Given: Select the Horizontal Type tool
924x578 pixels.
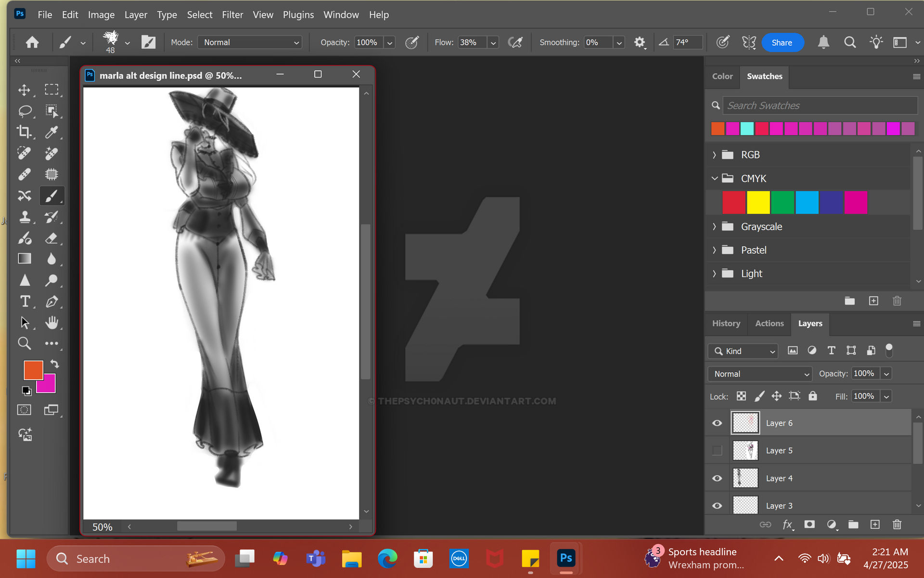Looking at the screenshot, I should coord(25,302).
